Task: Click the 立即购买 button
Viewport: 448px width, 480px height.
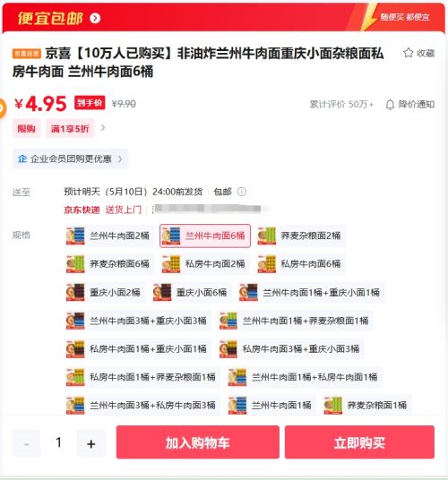Action: pyautogui.click(x=359, y=442)
